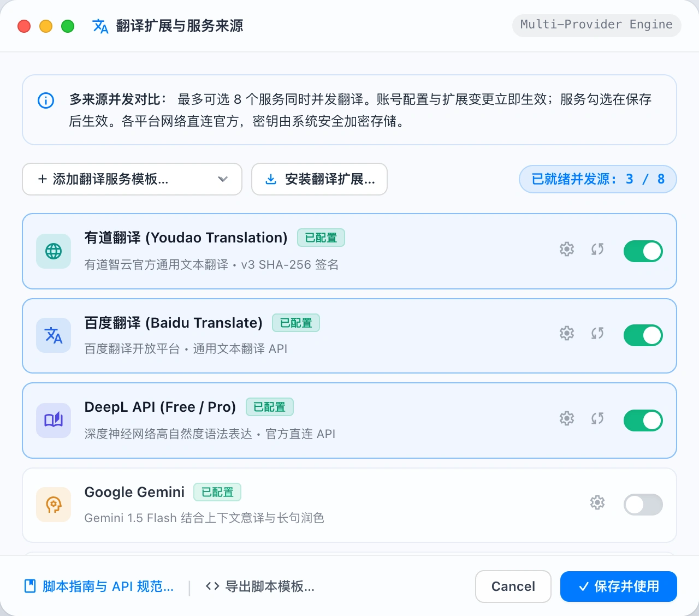Click 保存并使用 button
This screenshot has height=616, width=699.
pyautogui.click(x=619, y=587)
